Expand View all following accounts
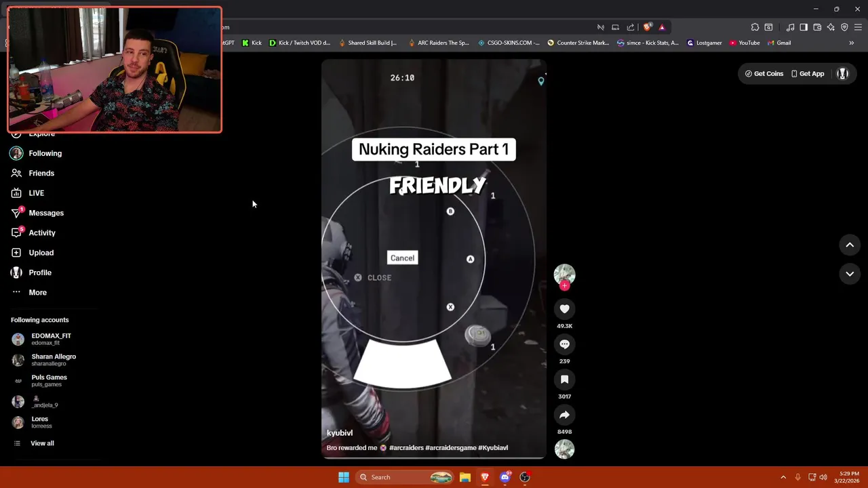868x488 pixels. tap(42, 443)
